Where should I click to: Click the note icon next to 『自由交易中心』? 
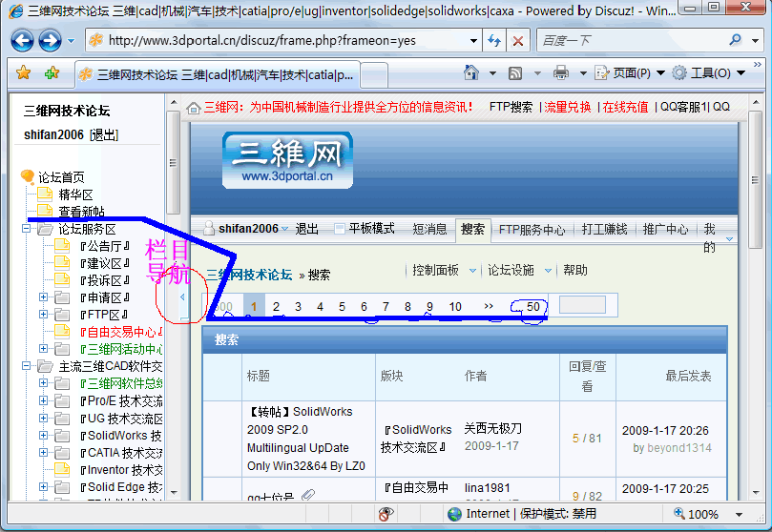(x=62, y=332)
